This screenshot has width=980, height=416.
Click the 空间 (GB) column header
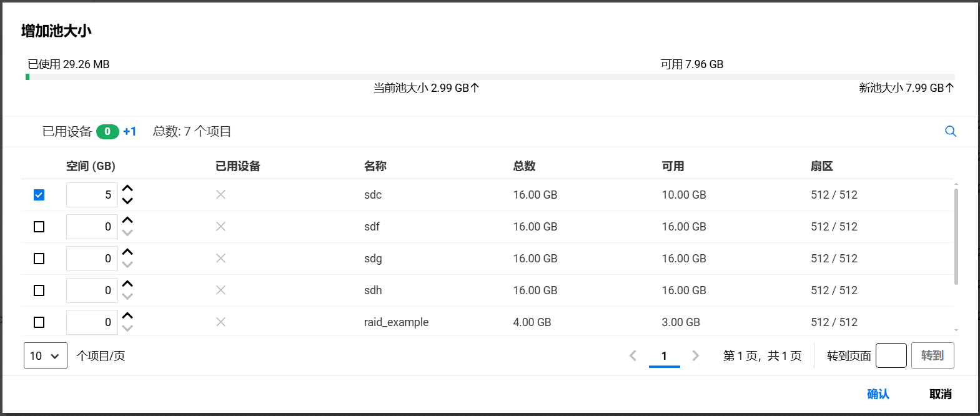(x=91, y=166)
